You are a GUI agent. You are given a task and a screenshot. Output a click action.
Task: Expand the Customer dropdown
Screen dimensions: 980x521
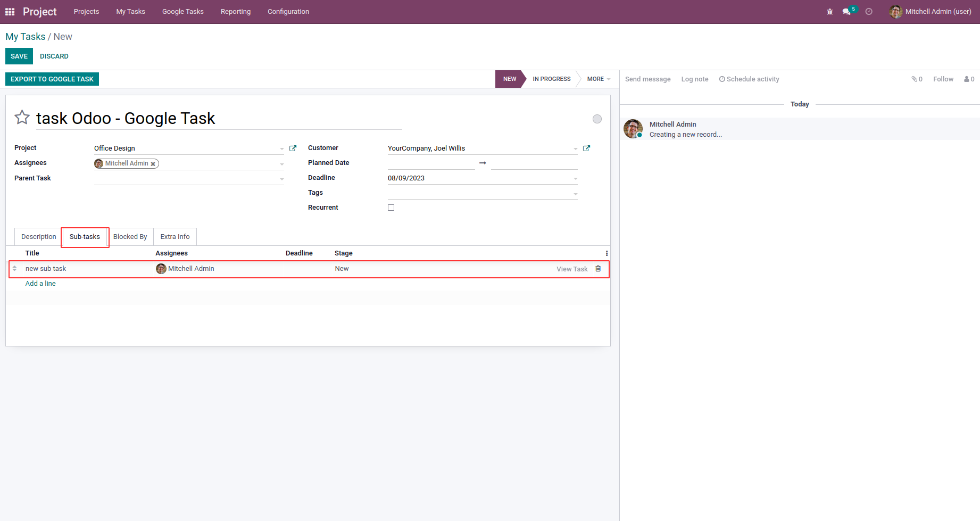click(x=576, y=149)
